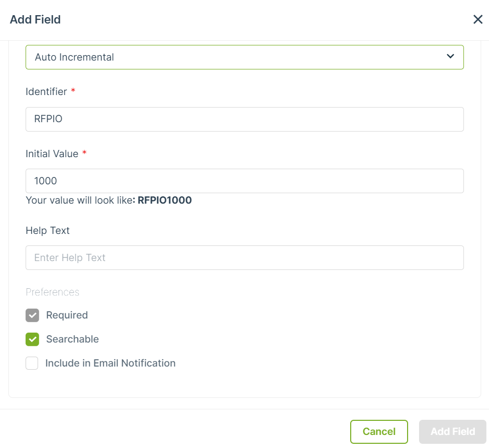Click the Preferences section heading
This screenshot has width=489, height=448.
52,292
